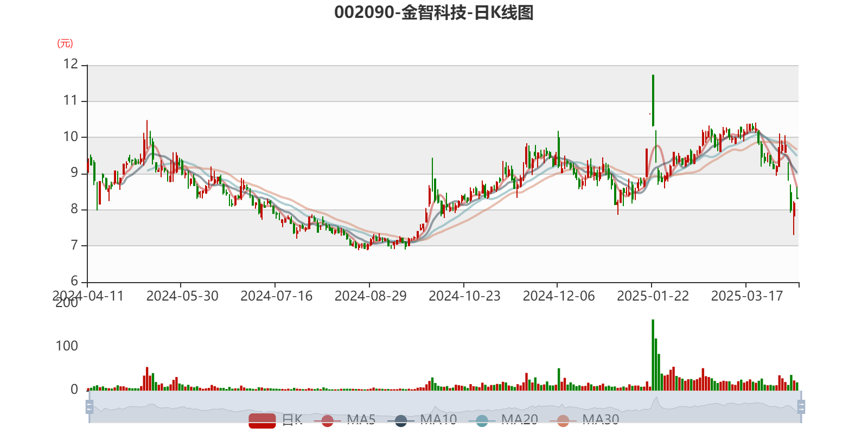This screenshot has height=434, width=868.
Task: Click the tall green candle near 2025-01-22
Action: point(653,100)
